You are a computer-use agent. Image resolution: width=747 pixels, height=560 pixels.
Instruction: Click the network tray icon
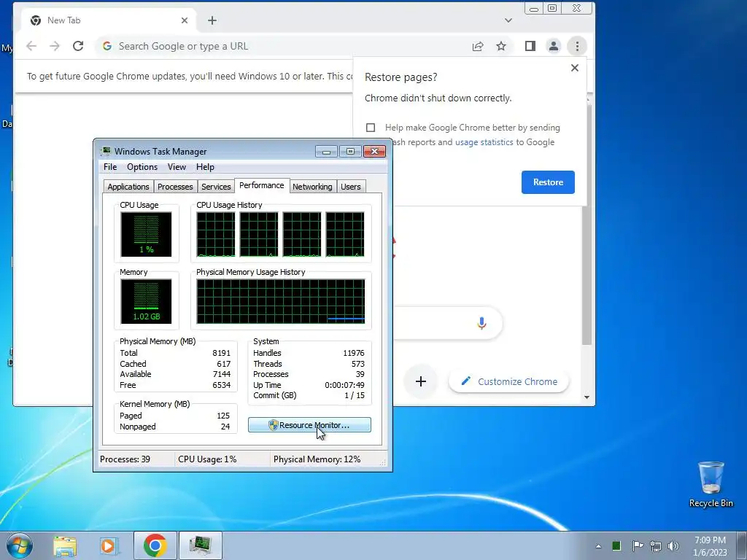656,546
